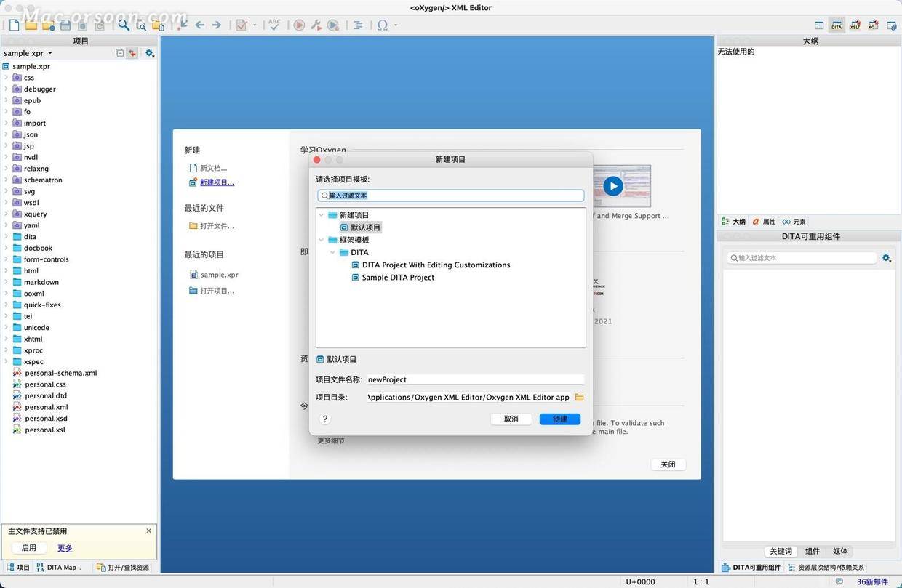Expand the xspec folder in Project tree
Viewport: 902px width, 588px height.
pyautogui.click(x=6, y=361)
